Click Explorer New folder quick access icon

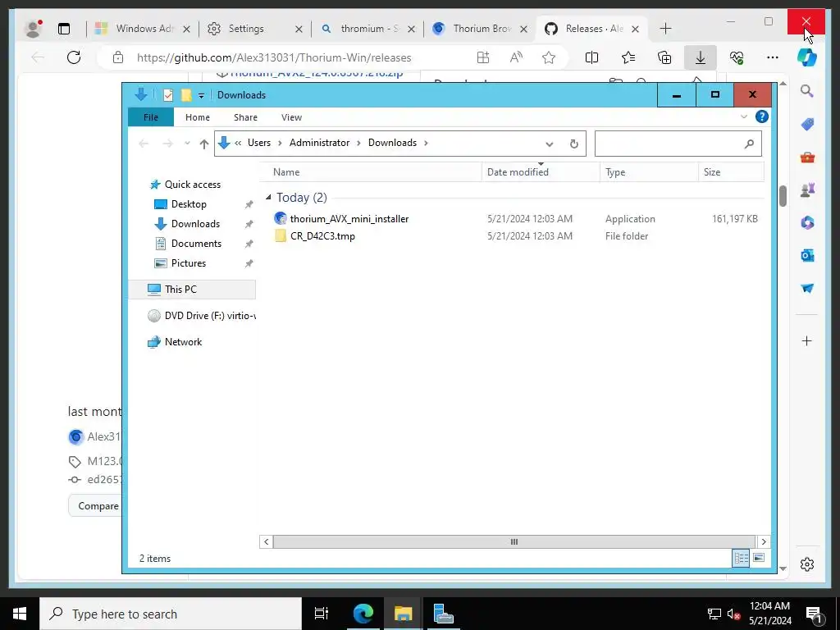pyautogui.click(x=186, y=95)
